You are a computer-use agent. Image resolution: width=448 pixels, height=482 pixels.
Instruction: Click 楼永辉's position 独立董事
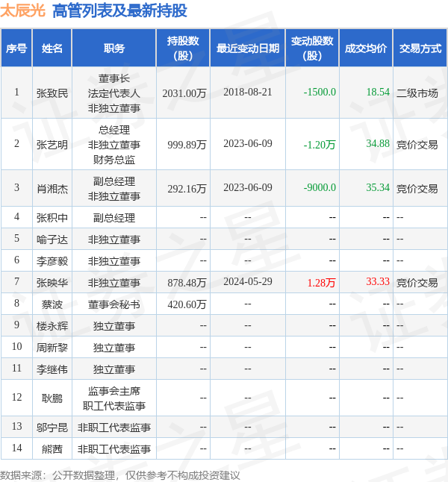coord(113,326)
